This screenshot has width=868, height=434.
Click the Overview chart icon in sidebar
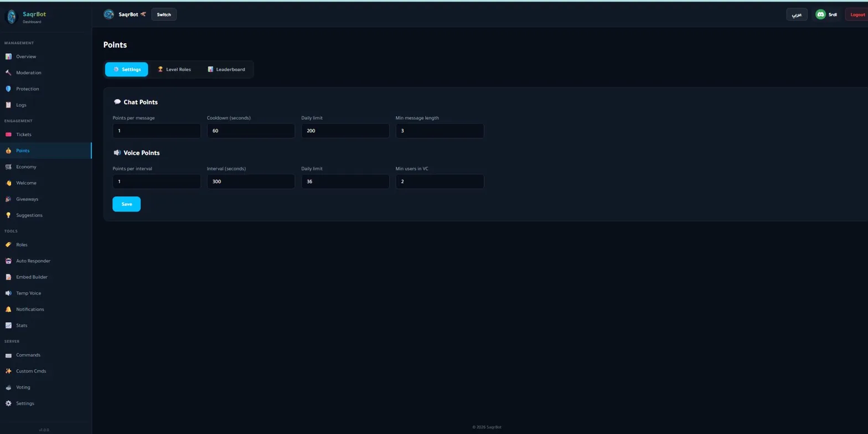coord(8,56)
